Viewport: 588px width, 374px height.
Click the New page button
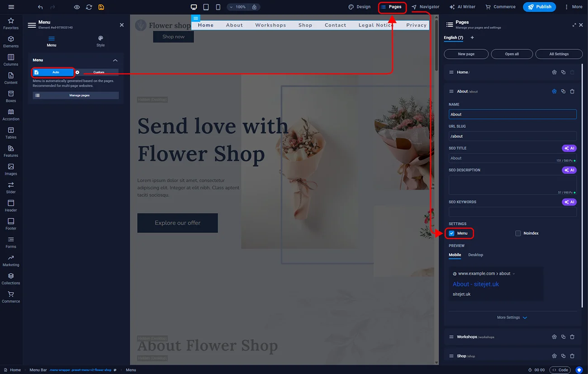click(x=466, y=54)
